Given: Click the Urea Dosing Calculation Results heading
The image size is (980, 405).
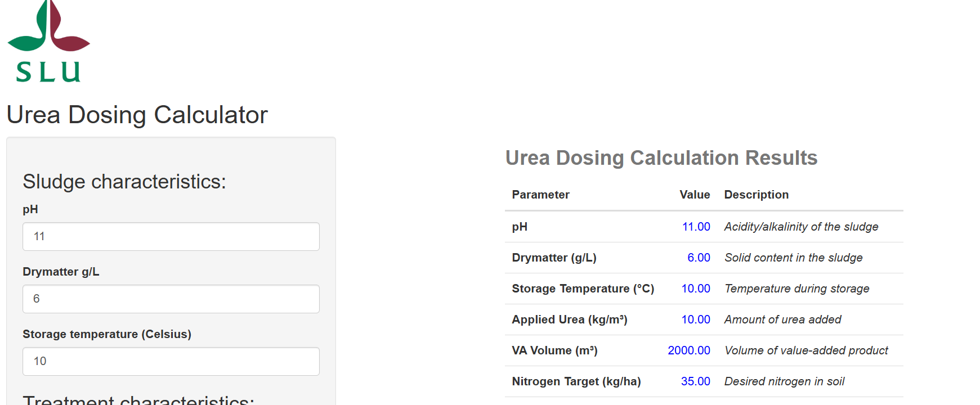Looking at the screenshot, I should click(661, 158).
